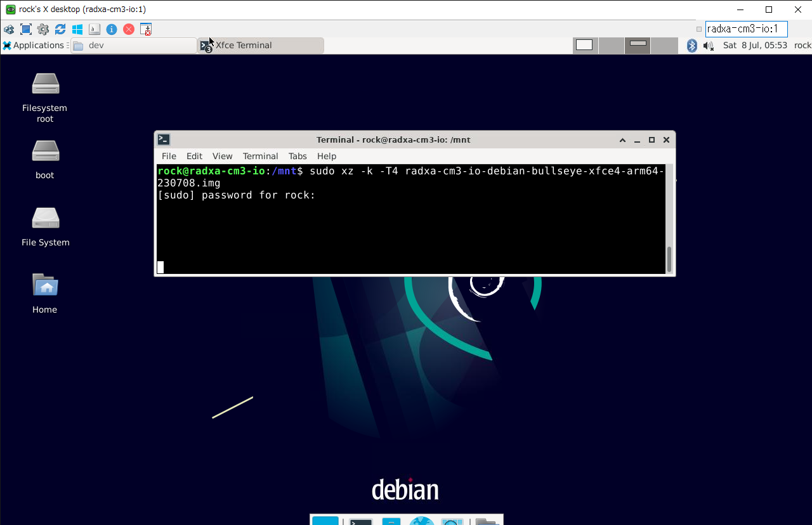Click the '[sudo] password for rock:' line

[x=237, y=195]
